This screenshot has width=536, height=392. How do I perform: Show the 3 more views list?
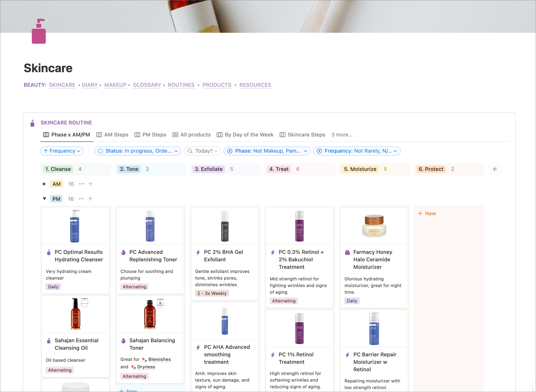tap(342, 135)
